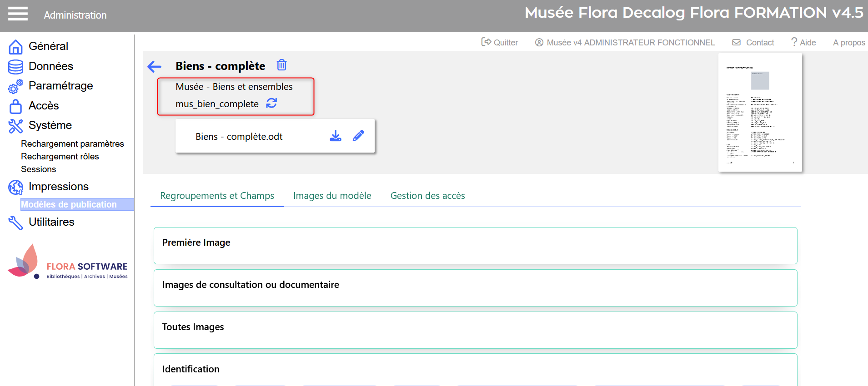Open the Données database section
The height and width of the screenshot is (386, 868).
(50, 66)
